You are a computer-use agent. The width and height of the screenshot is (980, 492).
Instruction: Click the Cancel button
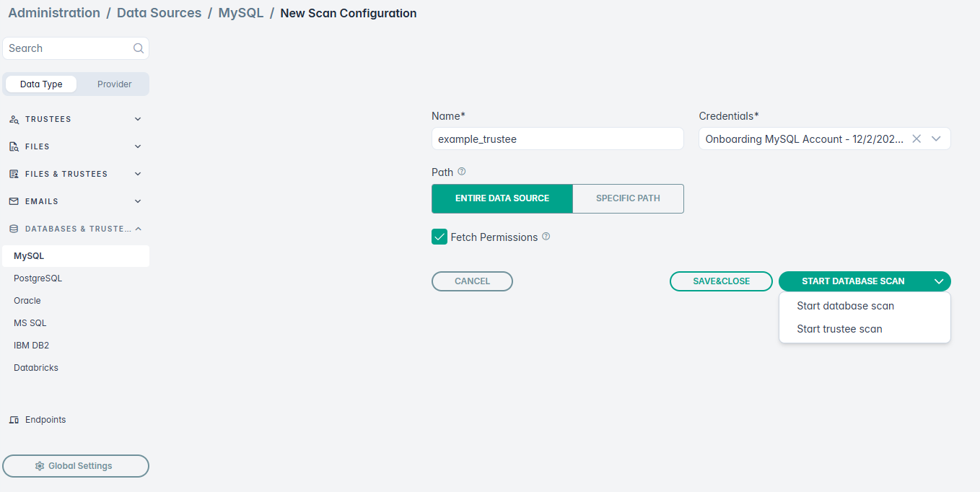click(472, 281)
